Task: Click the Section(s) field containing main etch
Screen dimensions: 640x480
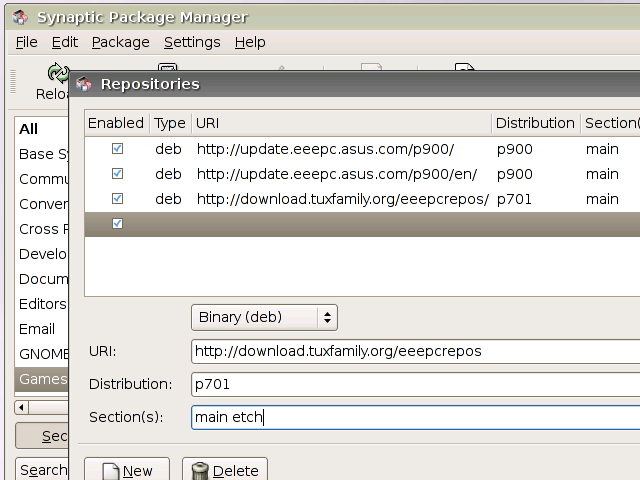Action: [416, 417]
